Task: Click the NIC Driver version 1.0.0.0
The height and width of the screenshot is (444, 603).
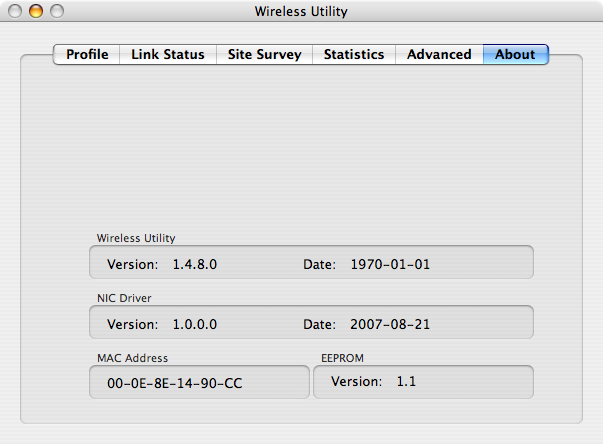Action: [x=195, y=324]
